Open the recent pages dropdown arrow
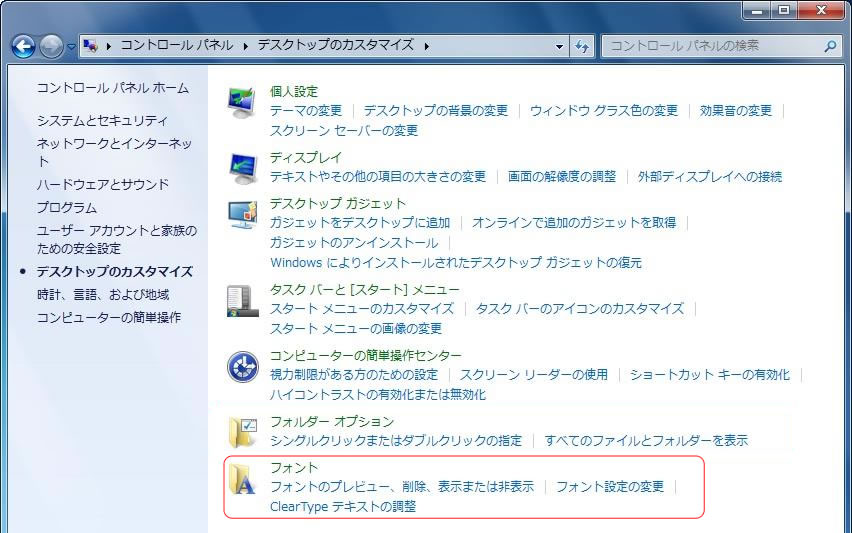Screen dimensions: 852x533 (x=71, y=47)
